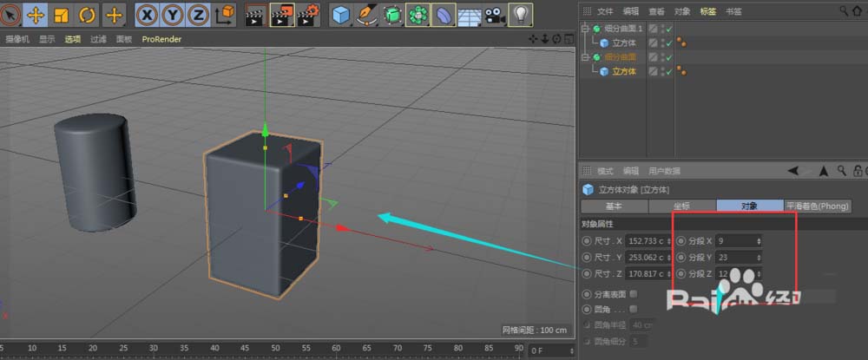Add a Camera object
The height and width of the screenshot is (360, 868).
tap(495, 15)
